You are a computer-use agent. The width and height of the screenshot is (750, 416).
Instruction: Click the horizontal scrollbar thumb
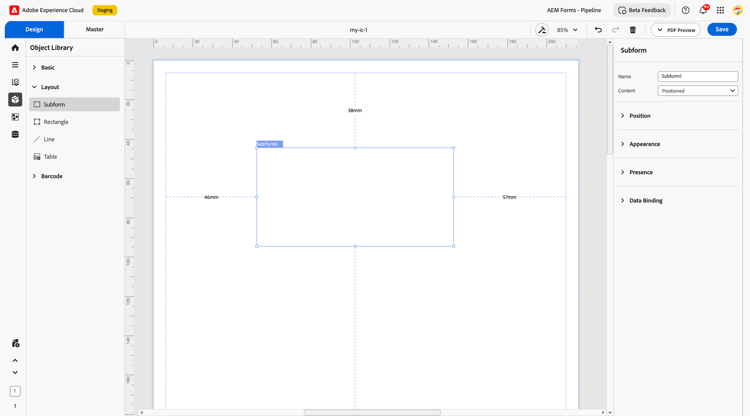[x=372, y=412]
